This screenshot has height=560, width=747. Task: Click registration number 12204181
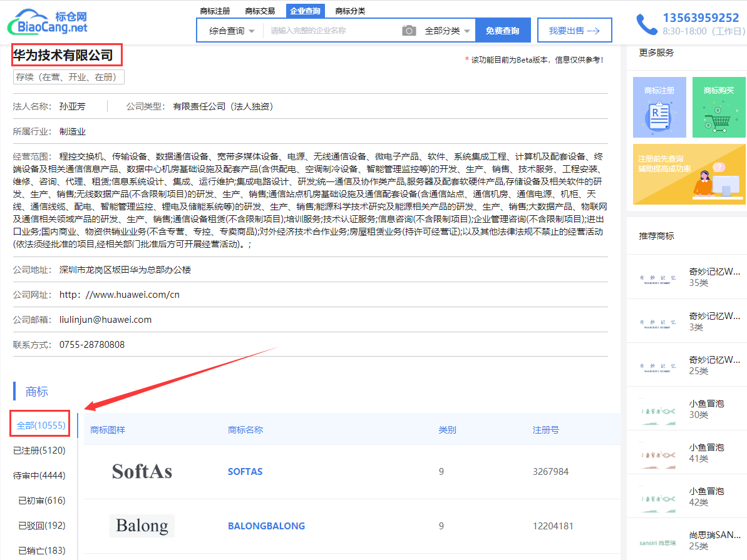[553, 526]
